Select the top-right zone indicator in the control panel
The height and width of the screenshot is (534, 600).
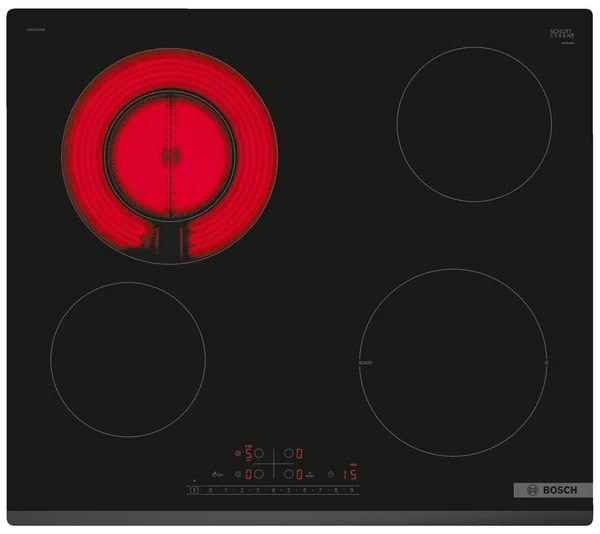click(x=297, y=453)
